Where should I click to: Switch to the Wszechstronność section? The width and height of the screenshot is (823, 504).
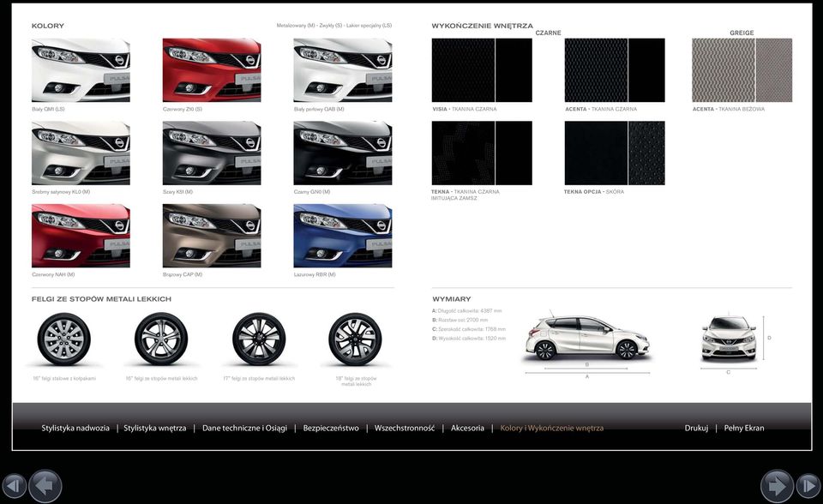coord(404,428)
